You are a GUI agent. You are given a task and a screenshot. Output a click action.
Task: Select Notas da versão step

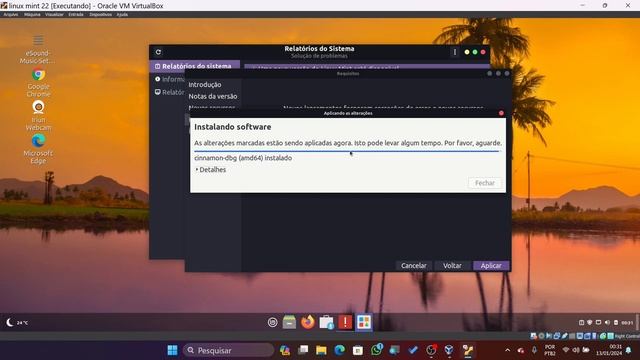click(x=213, y=96)
